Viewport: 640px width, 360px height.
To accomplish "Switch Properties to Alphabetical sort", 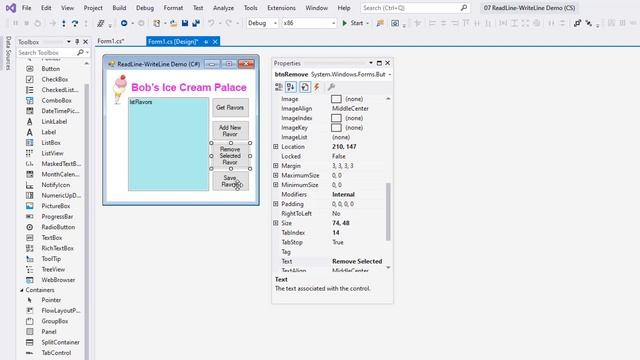I will [x=291, y=87].
